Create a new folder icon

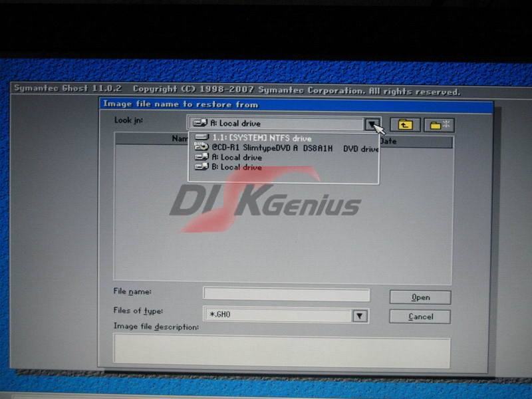(x=440, y=125)
